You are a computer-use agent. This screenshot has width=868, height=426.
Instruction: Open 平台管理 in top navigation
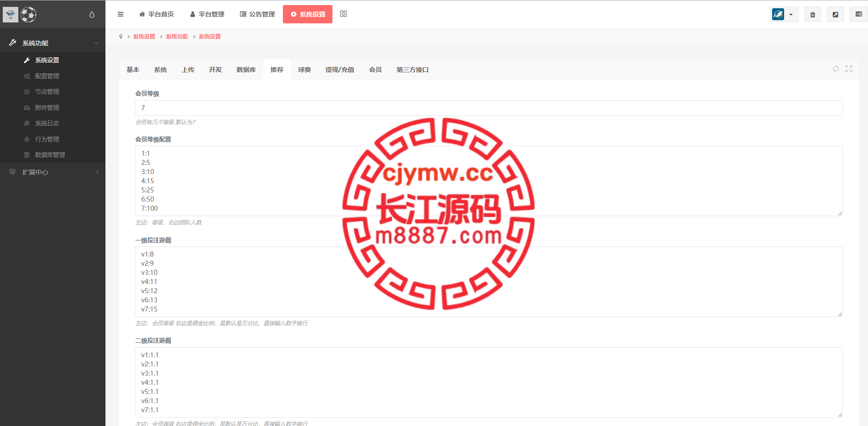pos(207,14)
